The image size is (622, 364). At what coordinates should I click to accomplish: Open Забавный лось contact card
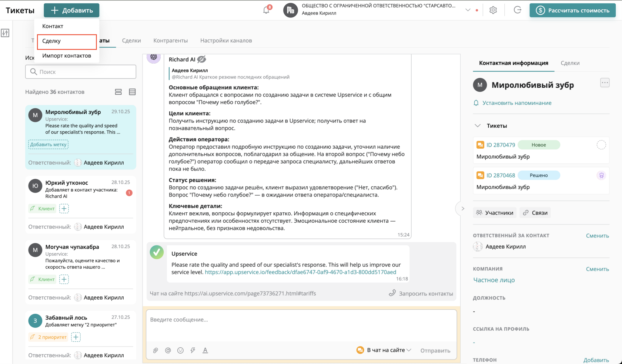(x=81, y=336)
